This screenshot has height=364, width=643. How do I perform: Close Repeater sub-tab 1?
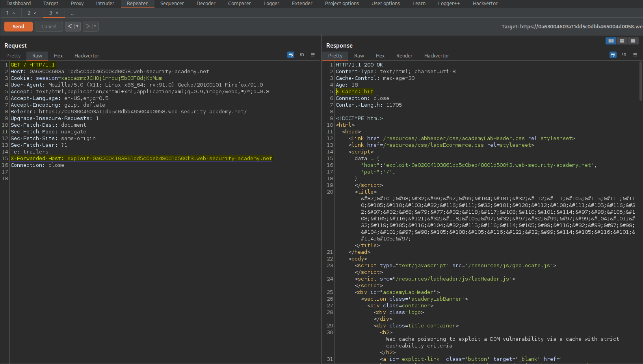[14, 13]
